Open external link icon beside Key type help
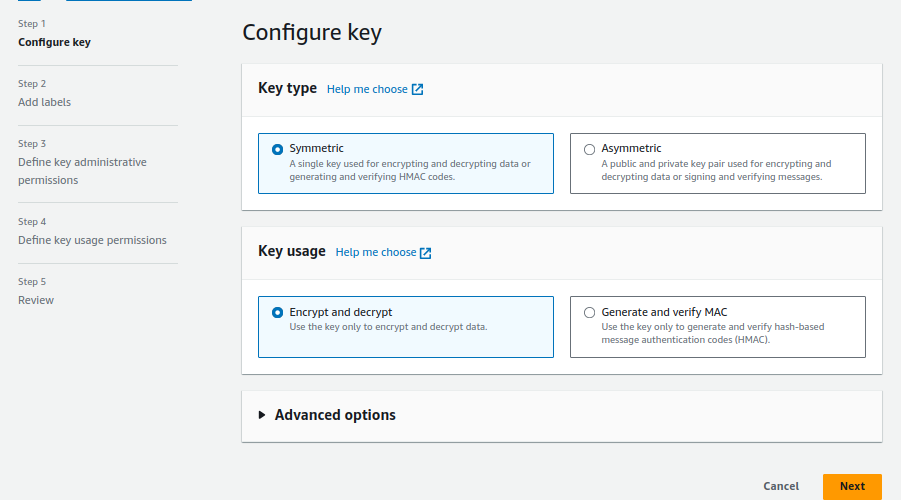This screenshot has width=901, height=500. (x=417, y=90)
